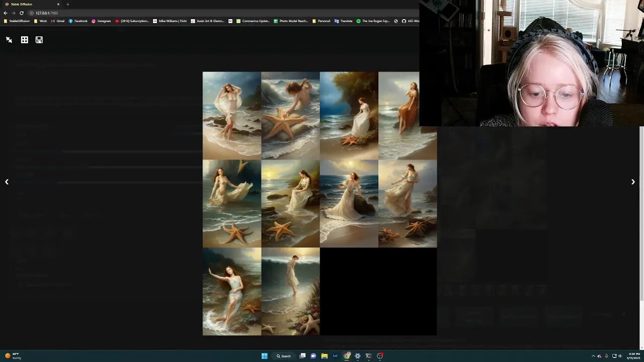Open Lightroom Classic from taskbar

pos(336,356)
